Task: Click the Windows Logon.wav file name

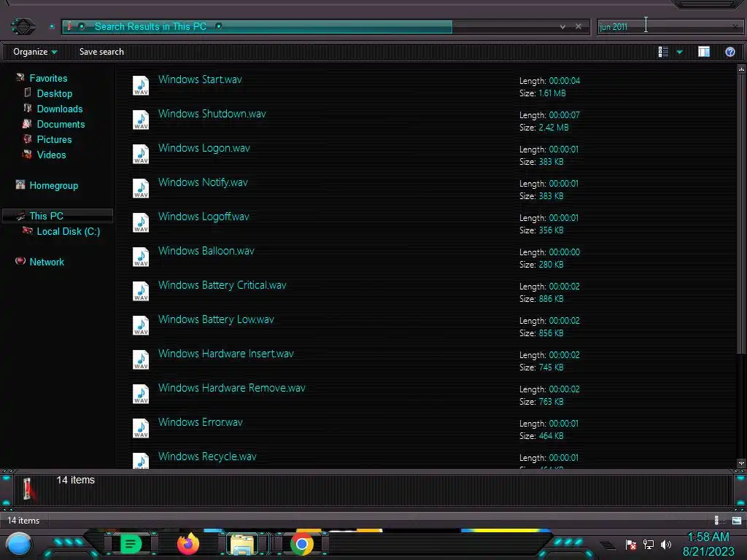Action: click(204, 148)
